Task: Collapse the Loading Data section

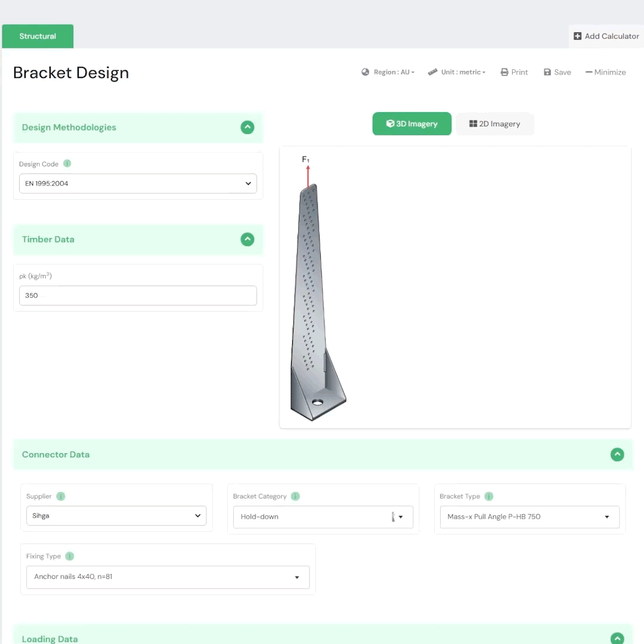Action: click(x=617, y=638)
